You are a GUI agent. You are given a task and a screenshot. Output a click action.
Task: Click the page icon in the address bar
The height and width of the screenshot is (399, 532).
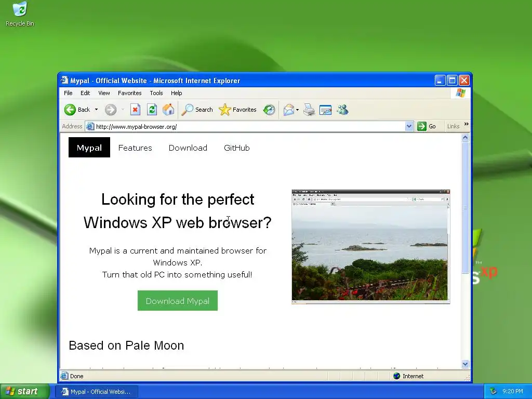pyautogui.click(x=90, y=127)
